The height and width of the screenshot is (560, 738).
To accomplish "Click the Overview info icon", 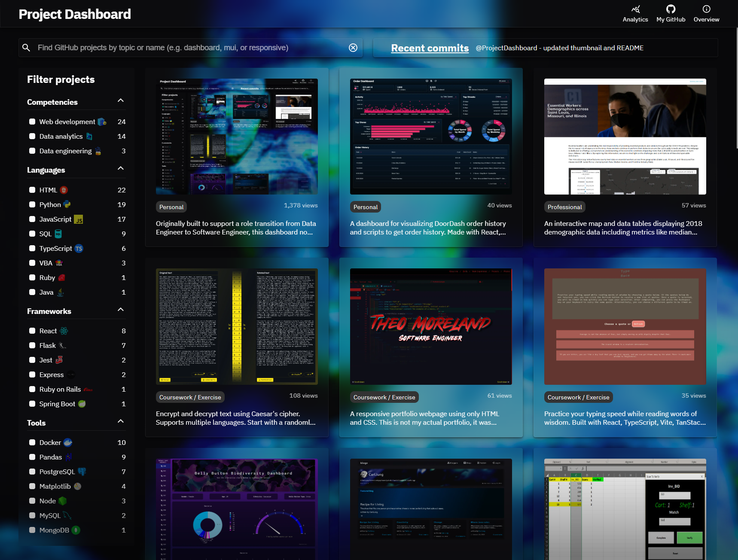I will click(706, 9).
